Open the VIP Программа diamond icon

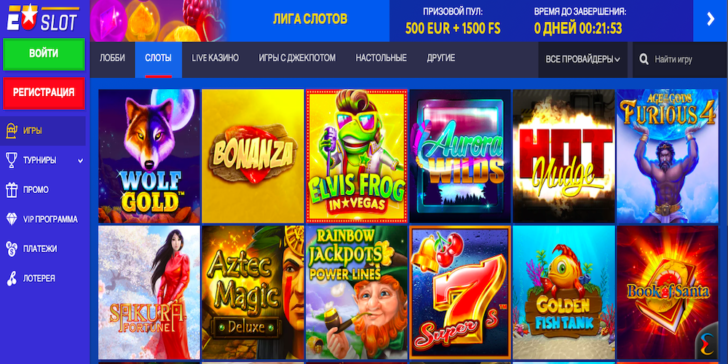click(11, 219)
